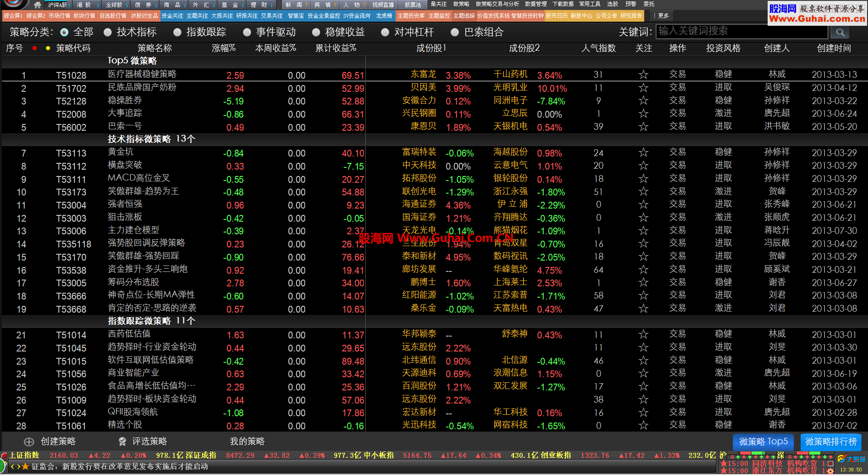Select the 对冲杠杆 radio option
The width and height of the screenshot is (868, 475).
coord(385,32)
